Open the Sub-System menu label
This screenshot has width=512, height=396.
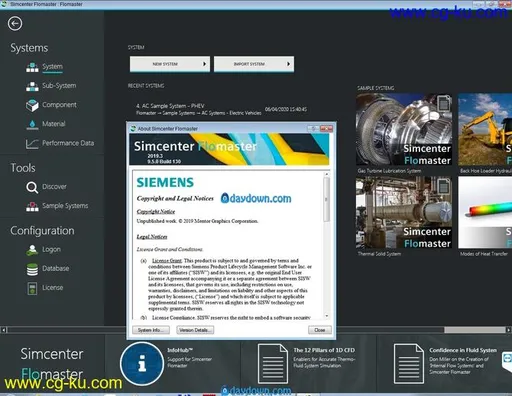coord(59,86)
